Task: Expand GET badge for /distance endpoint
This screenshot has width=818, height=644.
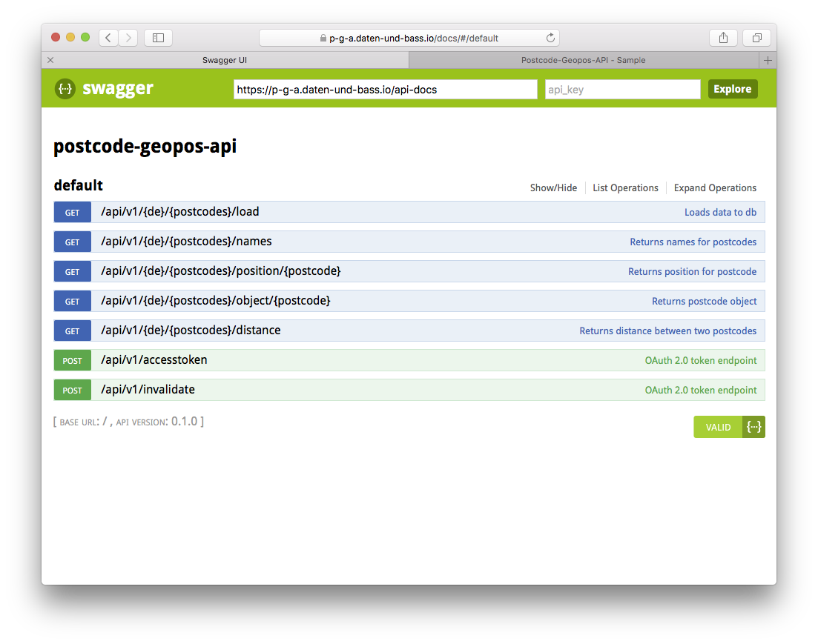Action: 73,331
